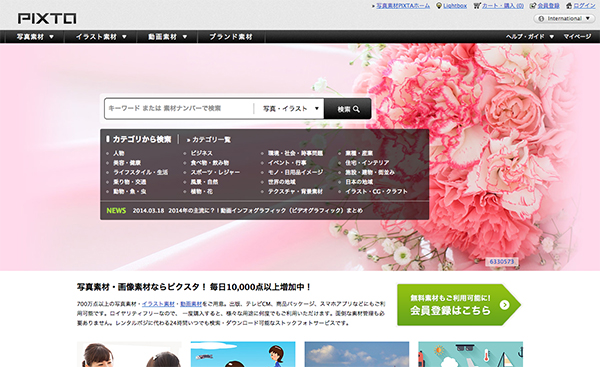Open thumbnail showing two women
This screenshot has width=600, height=367.
tap(129, 354)
